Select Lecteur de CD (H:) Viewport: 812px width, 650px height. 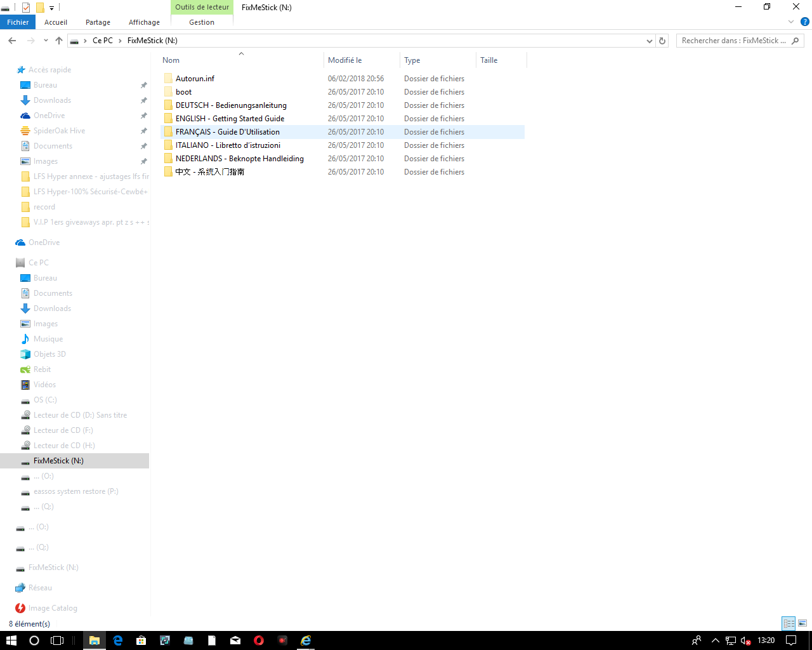[64, 446]
